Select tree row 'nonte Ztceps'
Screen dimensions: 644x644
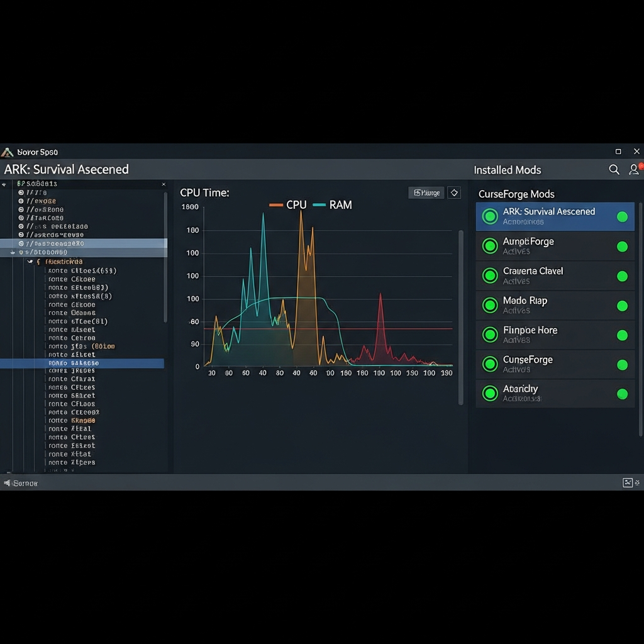pos(72,462)
